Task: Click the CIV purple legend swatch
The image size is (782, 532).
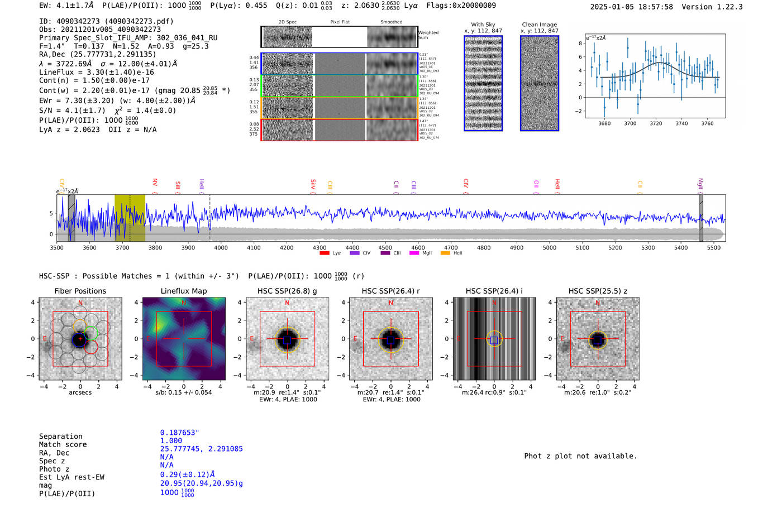Action: click(x=354, y=253)
